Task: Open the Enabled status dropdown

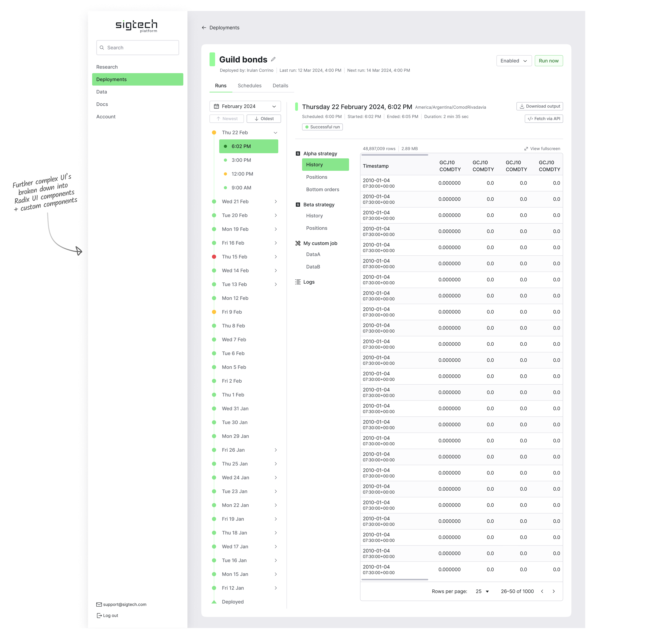Action: click(514, 61)
